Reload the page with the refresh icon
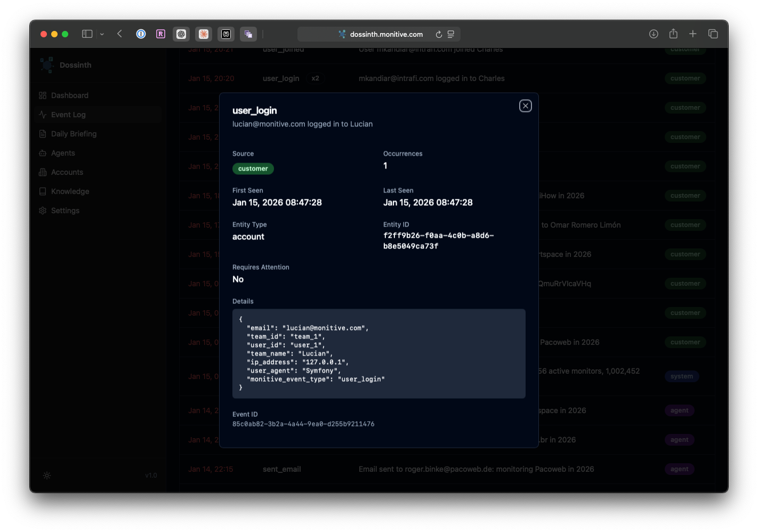The height and width of the screenshot is (532, 758). click(x=439, y=34)
